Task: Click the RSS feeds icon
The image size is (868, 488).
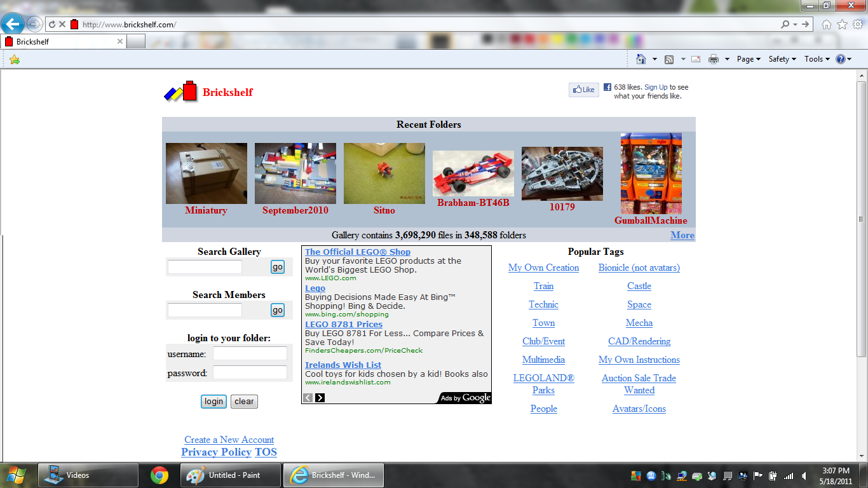Action: pos(669,59)
